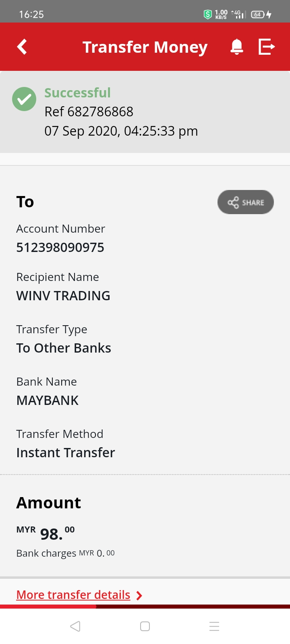This screenshot has width=290, height=644.
Task: Expand the More transfer details chevron
Action: 139,595
